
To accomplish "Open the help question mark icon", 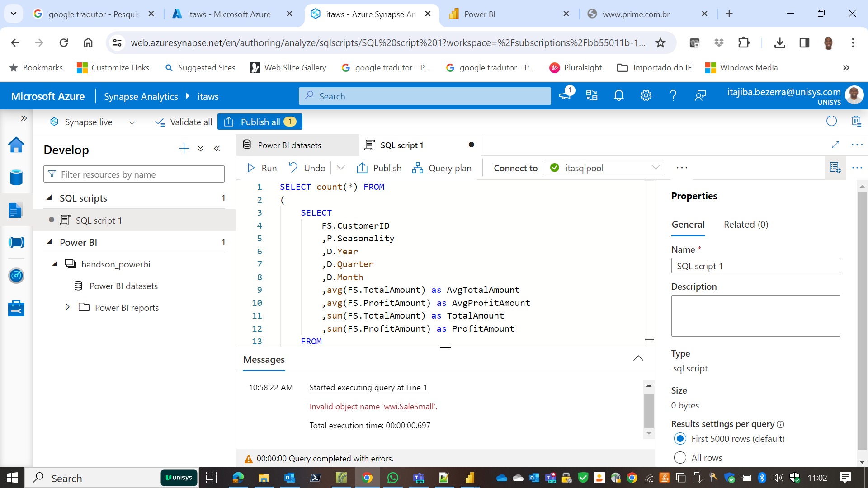I will coord(673,95).
